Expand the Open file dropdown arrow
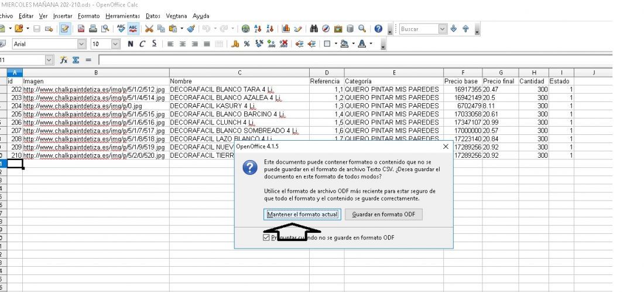The image size is (644, 292). (28, 29)
